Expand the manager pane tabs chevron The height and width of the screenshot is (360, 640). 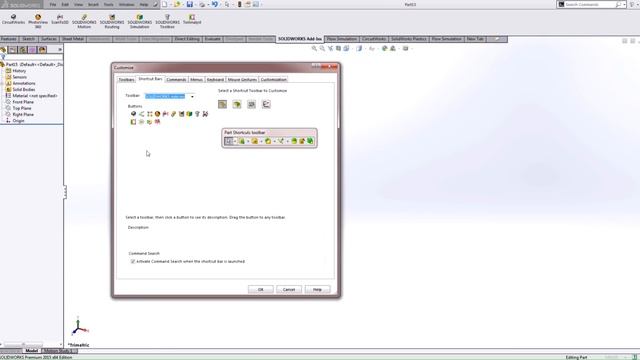[60, 49]
